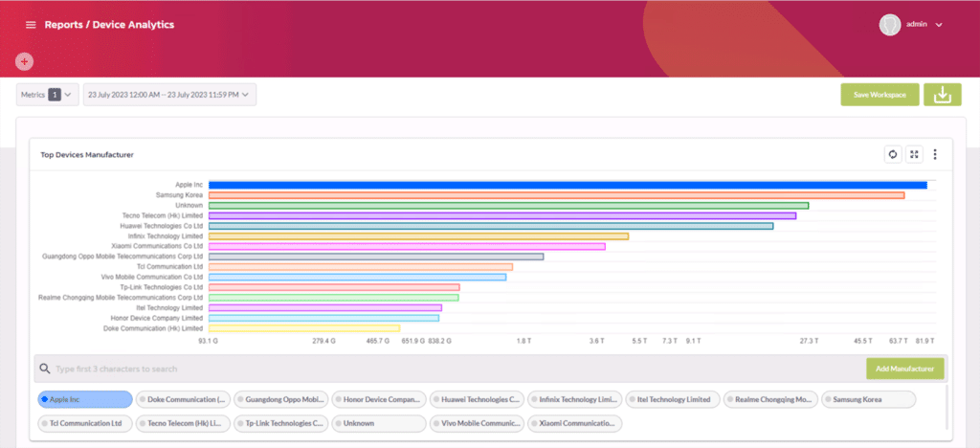
Task: Click the yellow Doke Communication bar
Action: pyautogui.click(x=304, y=328)
